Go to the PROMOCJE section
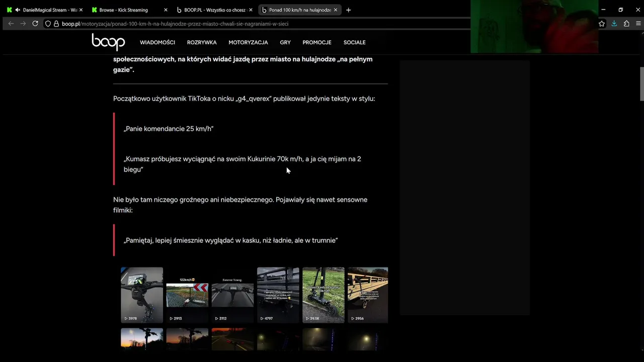This screenshot has width=644, height=362. [x=317, y=43]
